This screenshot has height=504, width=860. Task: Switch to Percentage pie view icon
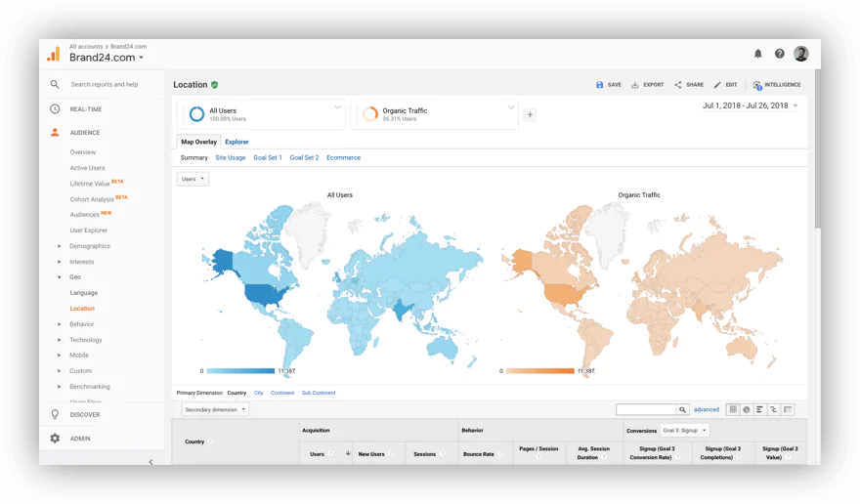[747, 409]
